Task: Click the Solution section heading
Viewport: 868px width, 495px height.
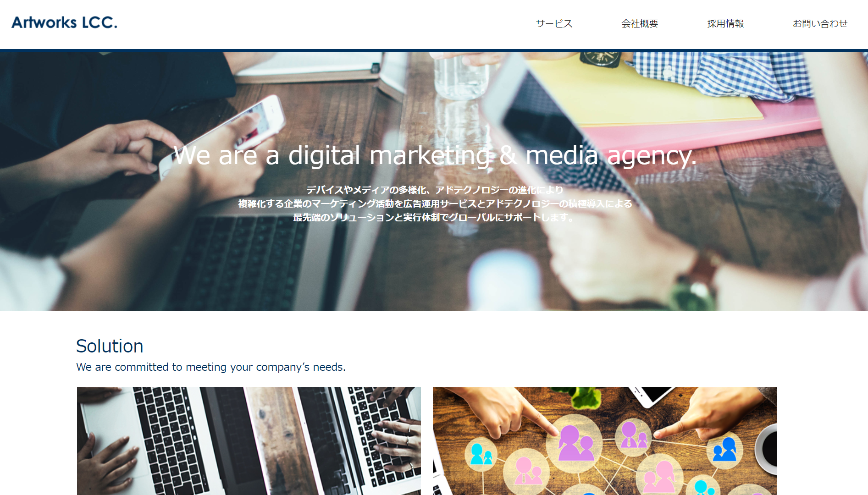Action: pyautogui.click(x=110, y=346)
